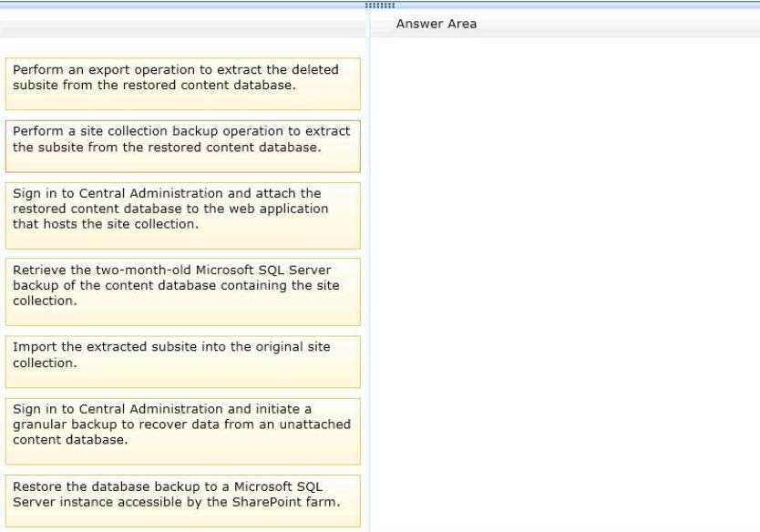Viewport: 760px width, 532px height.
Task: Select the 'Perform an export operation' step box
Action: [x=183, y=84]
